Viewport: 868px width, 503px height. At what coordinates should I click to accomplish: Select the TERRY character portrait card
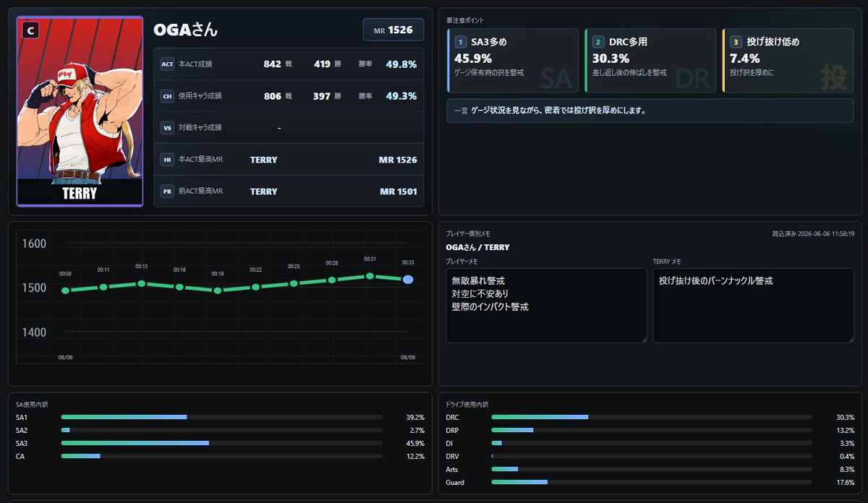(x=80, y=111)
